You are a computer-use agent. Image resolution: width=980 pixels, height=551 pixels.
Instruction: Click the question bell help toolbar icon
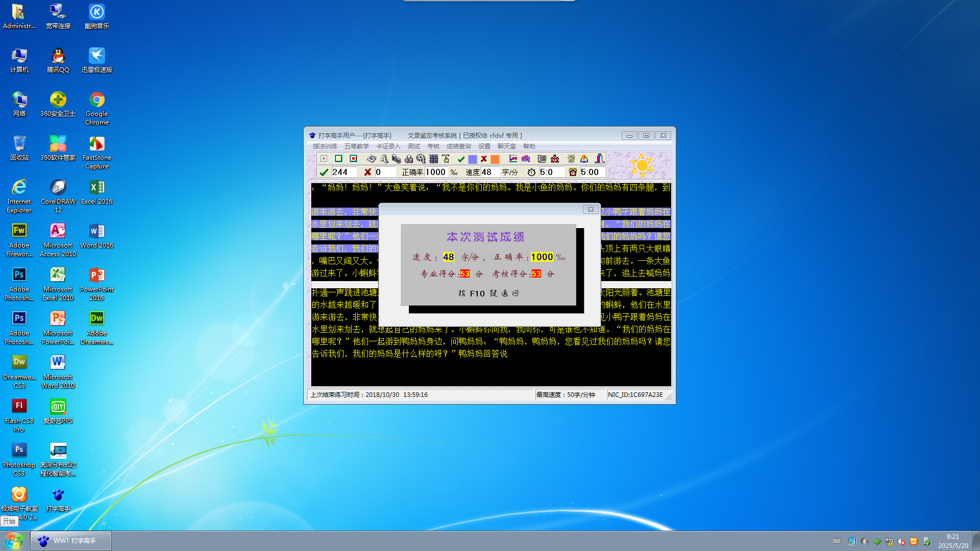coord(584,159)
